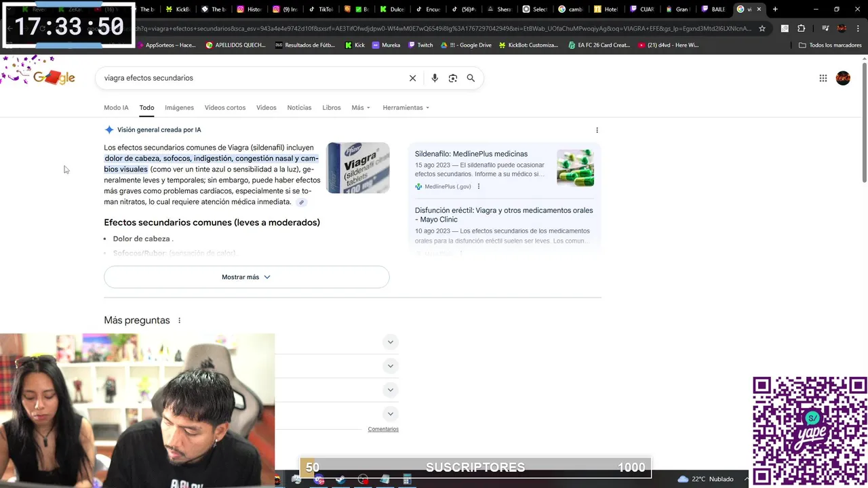The width and height of the screenshot is (868, 488).
Task: Clear the search box with the X icon
Action: (412, 78)
